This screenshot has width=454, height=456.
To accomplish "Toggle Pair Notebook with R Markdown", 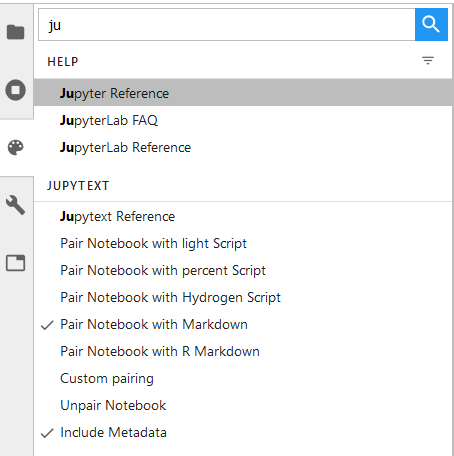I will coord(243,351).
